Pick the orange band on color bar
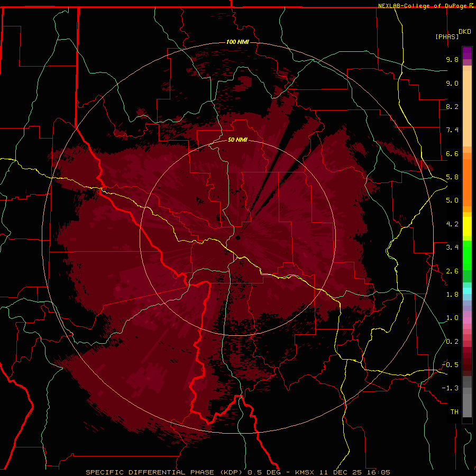The height and width of the screenshot is (476, 476). coord(467,182)
